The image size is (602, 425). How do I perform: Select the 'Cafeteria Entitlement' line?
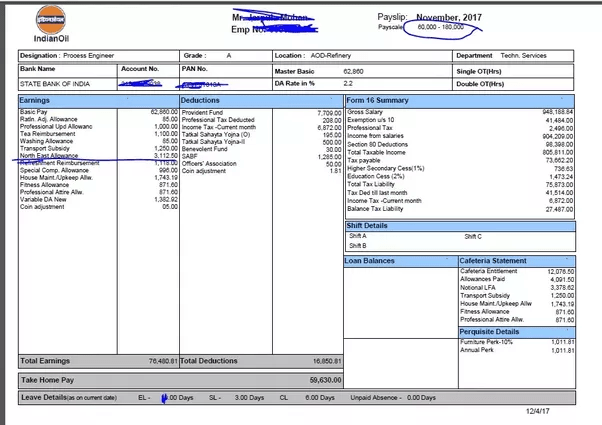tap(517, 271)
